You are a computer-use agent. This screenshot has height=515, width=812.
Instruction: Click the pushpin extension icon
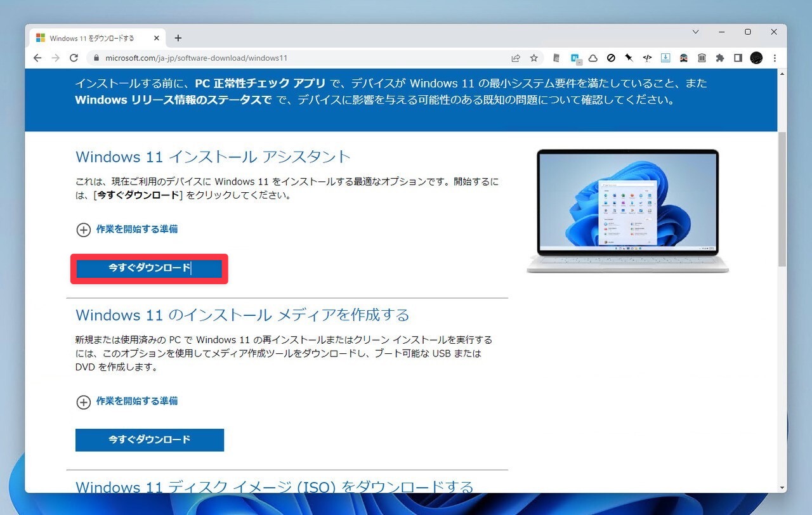[x=629, y=58]
